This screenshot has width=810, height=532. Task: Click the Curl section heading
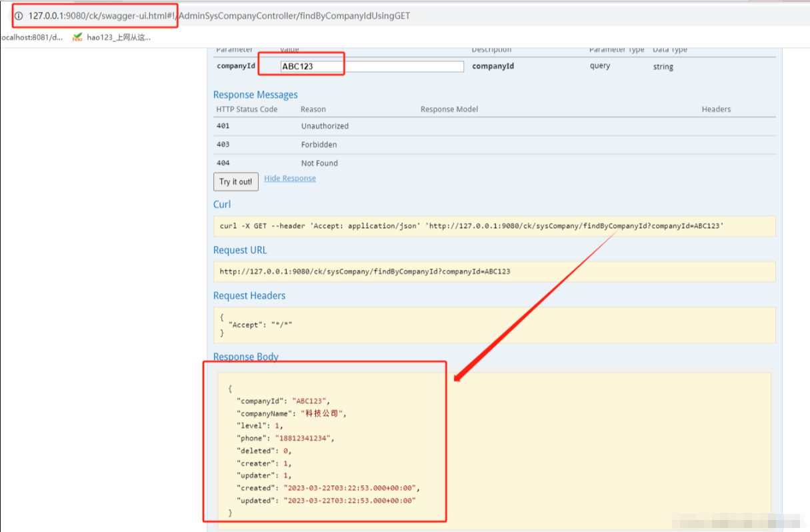[222, 205]
